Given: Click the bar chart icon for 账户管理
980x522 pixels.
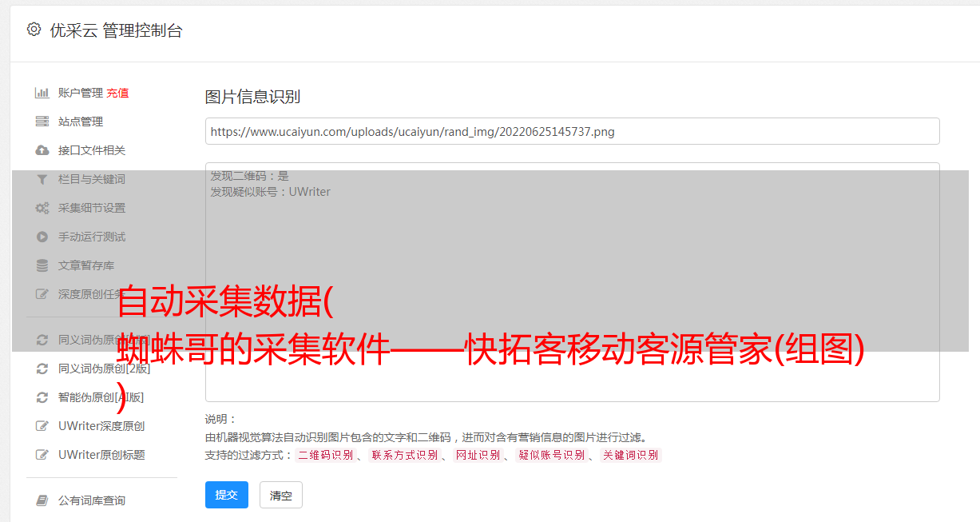Looking at the screenshot, I should [x=42, y=93].
